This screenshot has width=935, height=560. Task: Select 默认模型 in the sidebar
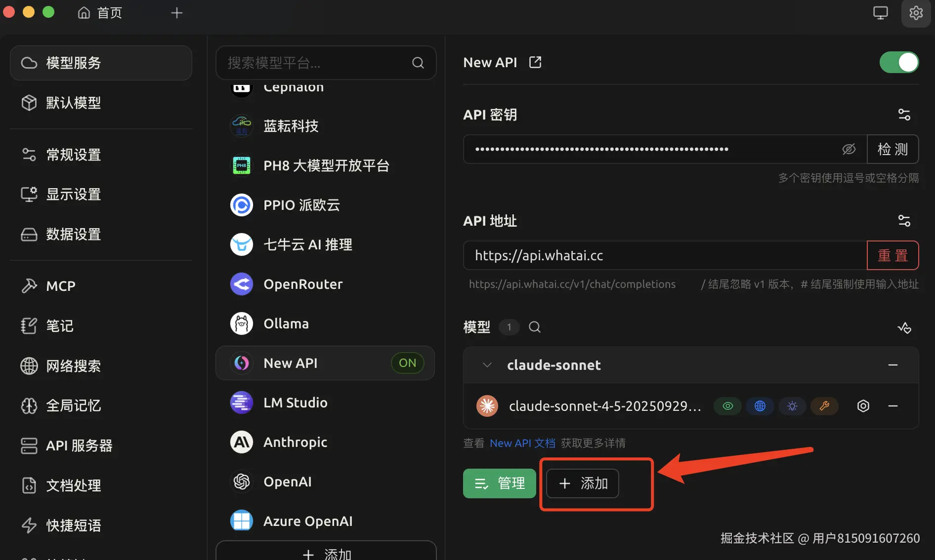(74, 103)
